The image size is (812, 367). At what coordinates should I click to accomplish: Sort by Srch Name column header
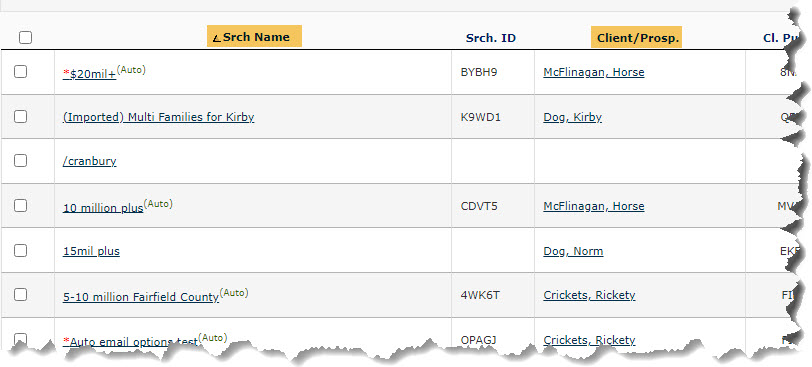pyautogui.click(x=254, y=37)
